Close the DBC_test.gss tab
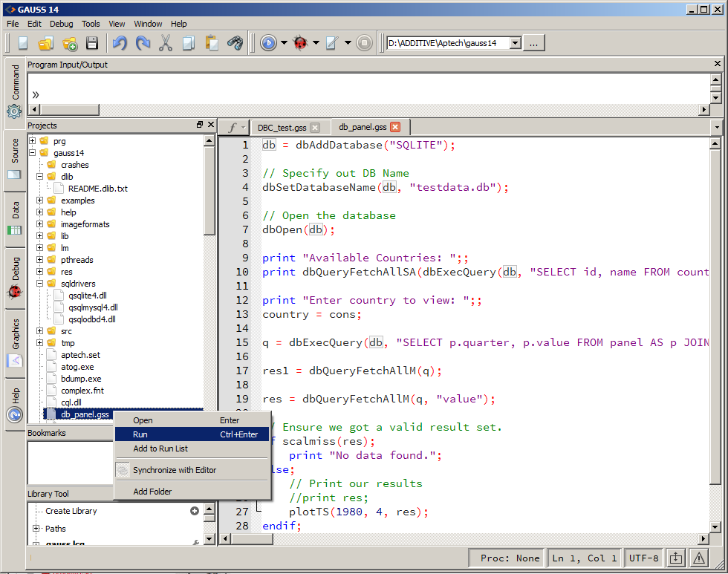 tap(315, 128)
